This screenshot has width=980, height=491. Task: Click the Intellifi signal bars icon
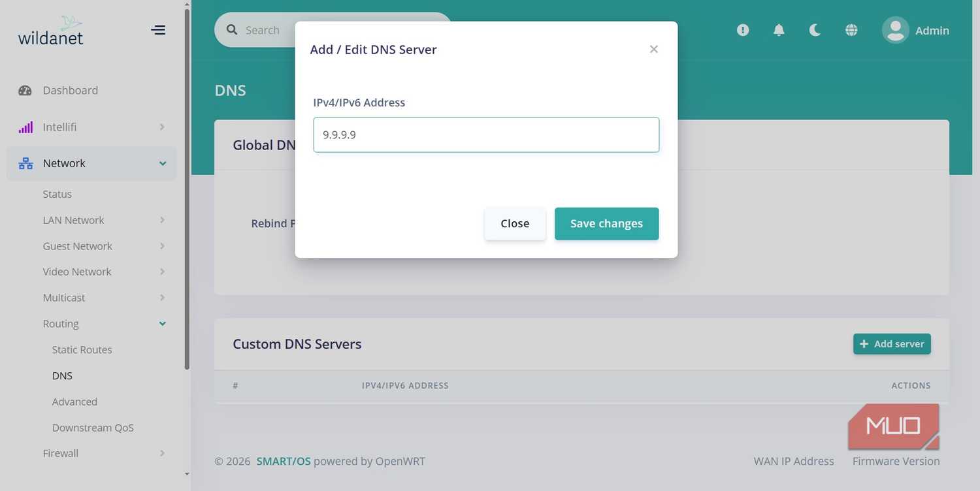[25, 127]
